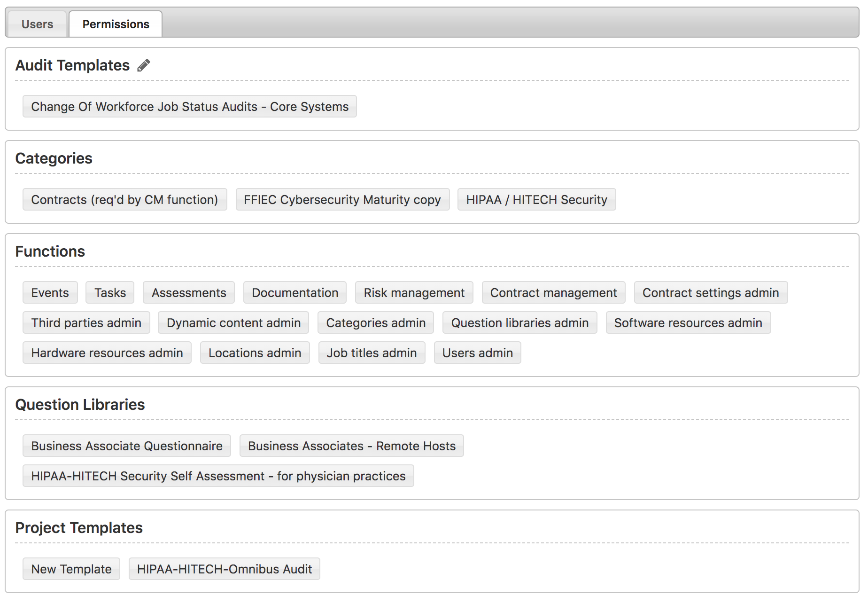Image resolution: width=868 pixels, height=596 pixels.
Task: Choose the Contracts (req'd by CM function) tag
Action: tap(124, 200)
